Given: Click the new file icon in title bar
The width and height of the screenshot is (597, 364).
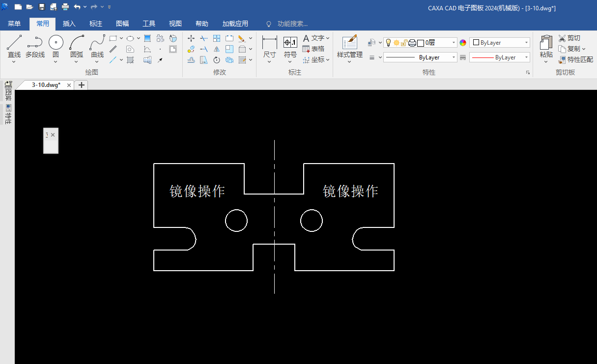Looking at the screenshot, I should (x=18, y=7).
